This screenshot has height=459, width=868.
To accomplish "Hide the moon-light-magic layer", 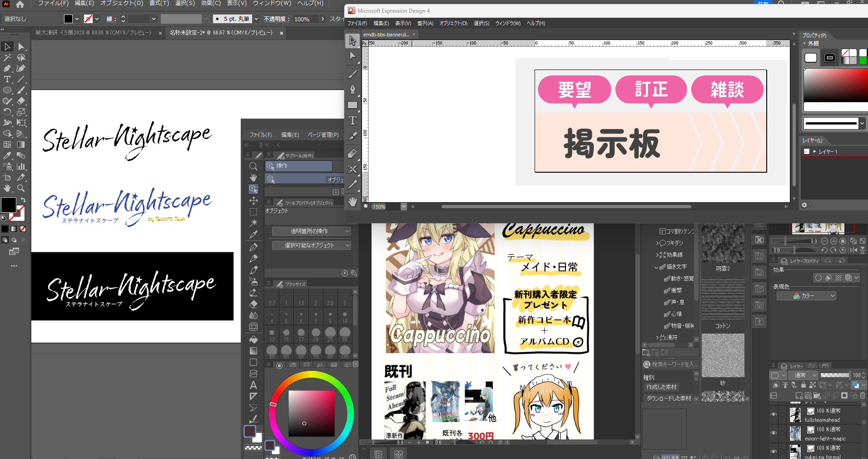I will click(774, 433).
